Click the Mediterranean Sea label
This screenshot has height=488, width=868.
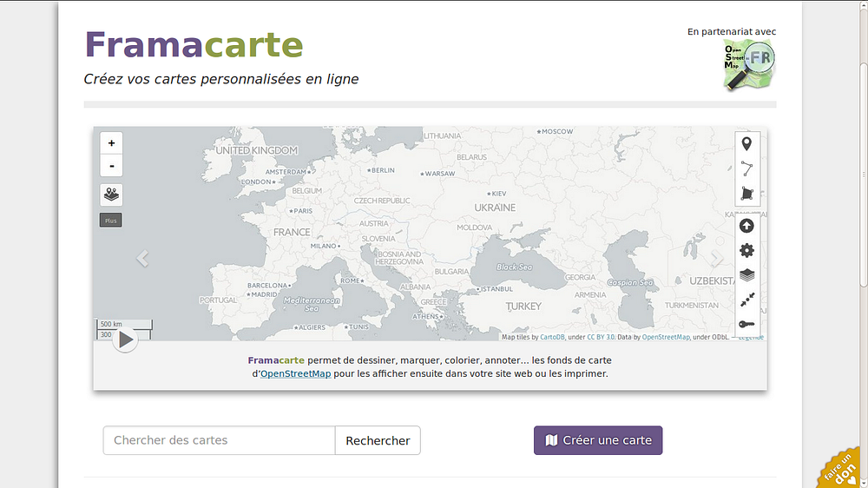tap(312, 304)
